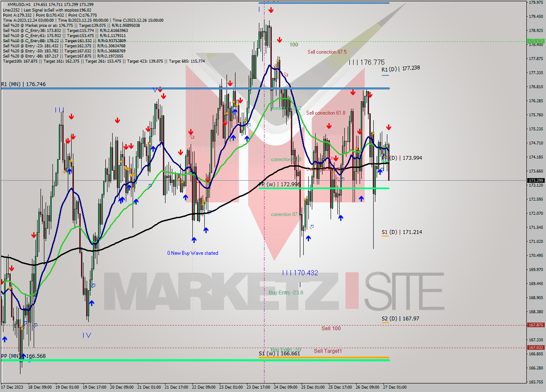Image resolution: width=546 pixels, height=392 pixels.
Task: Select the PP (MN) | 166.568 label
Action: (23, 356)
